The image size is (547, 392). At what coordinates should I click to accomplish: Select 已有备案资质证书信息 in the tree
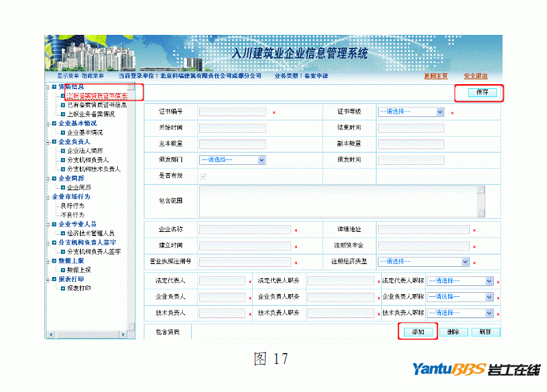click(x=96, y=105)
